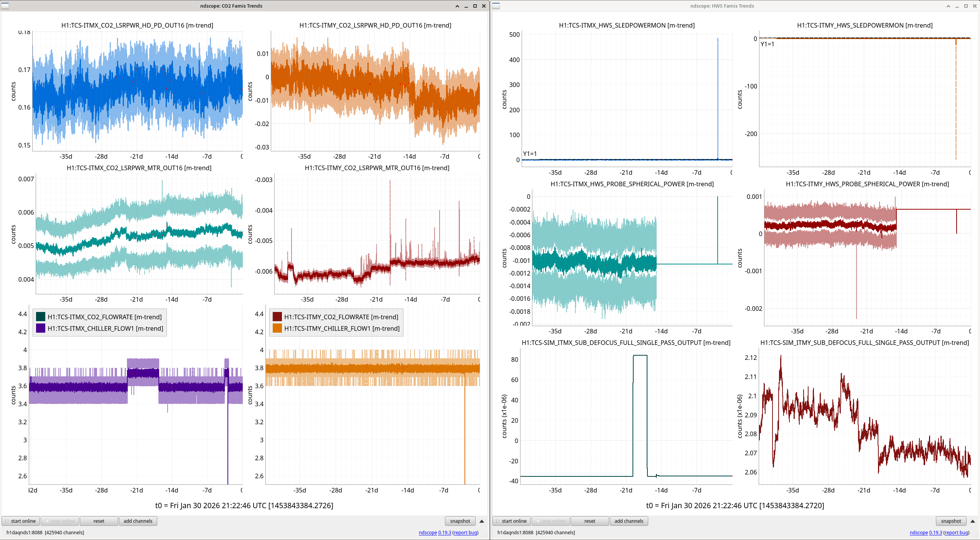The image size is (980, 540).
Task: Take a snapshot of the CO2 Famis Trends
Action: coord(460,521)
